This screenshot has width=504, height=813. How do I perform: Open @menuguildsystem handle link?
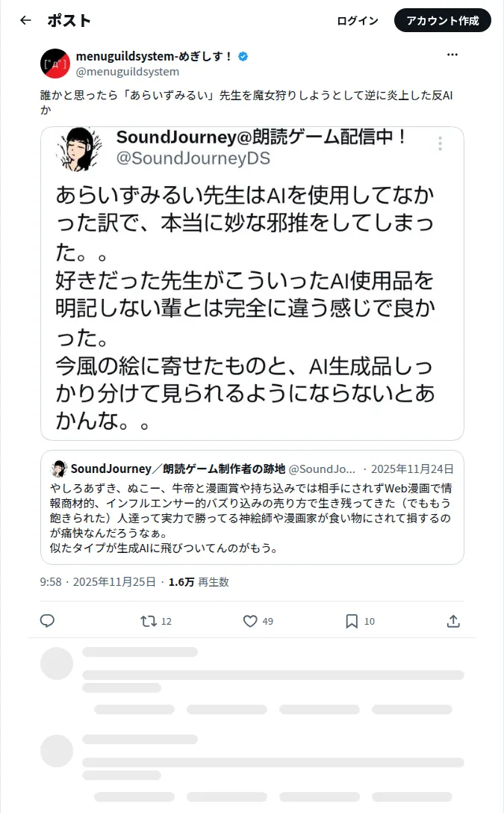coord(128,72)
